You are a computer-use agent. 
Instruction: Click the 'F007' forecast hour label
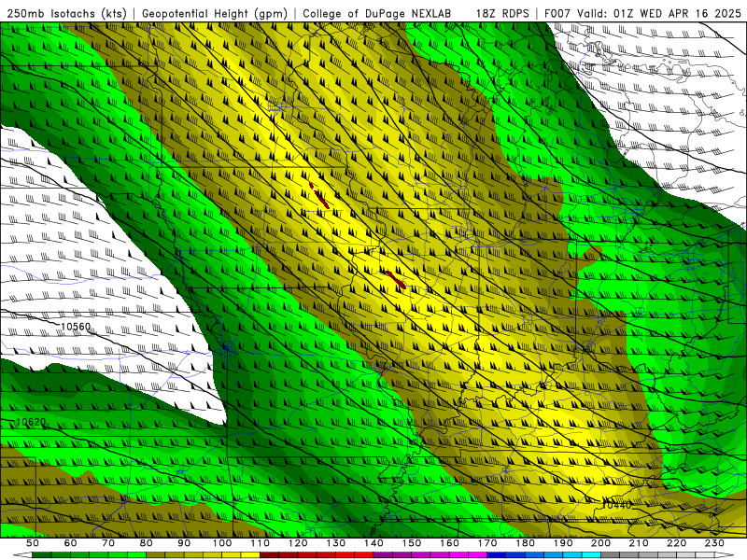(558, 14)
